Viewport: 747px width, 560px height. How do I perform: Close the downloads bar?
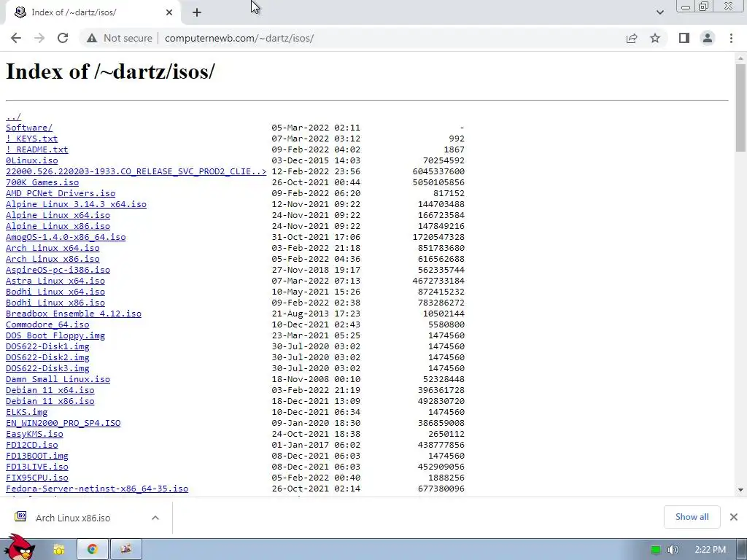click(734, 517)
